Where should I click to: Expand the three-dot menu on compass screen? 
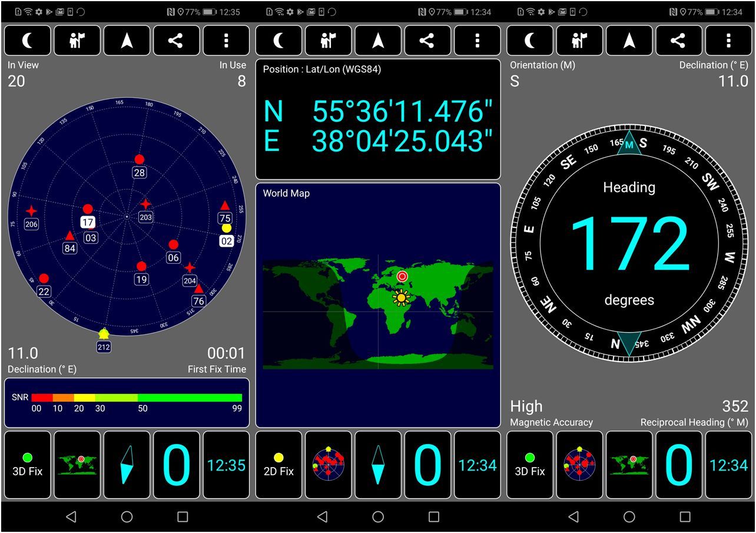(x=728, y=41)
